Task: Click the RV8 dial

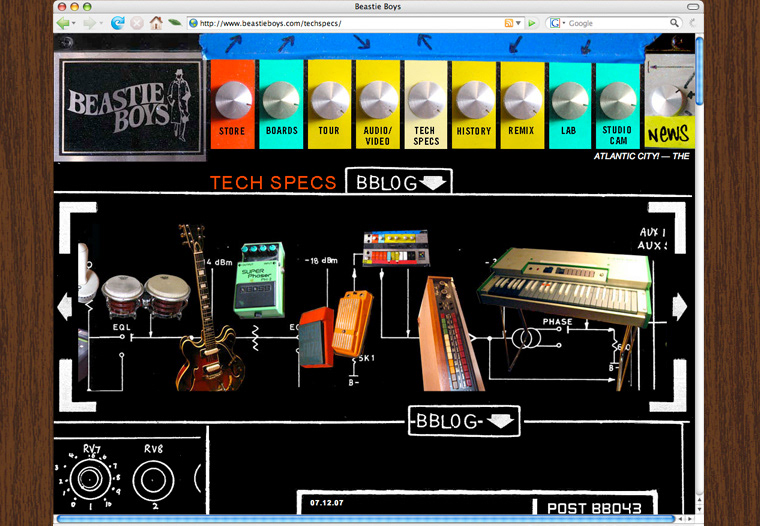Action: [x=153, y=480]
